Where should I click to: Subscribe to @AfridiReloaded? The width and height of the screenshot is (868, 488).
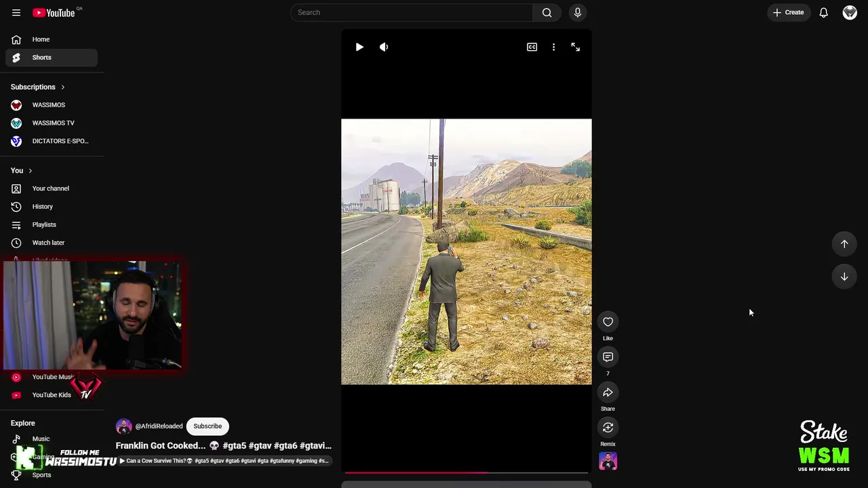(x=208, y=426)
